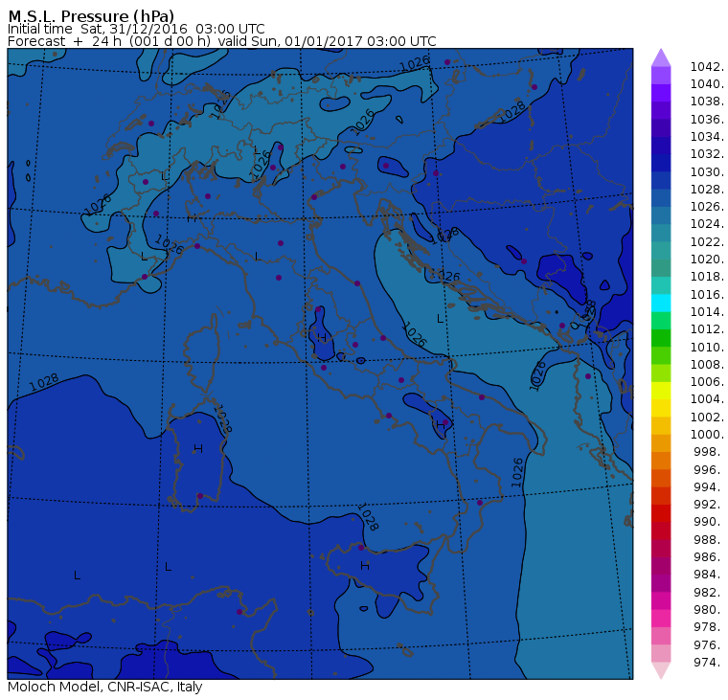This screenshot has height=700, width=728.
Task: Click the "1002." legend value
Action: [x=707, y=417]
